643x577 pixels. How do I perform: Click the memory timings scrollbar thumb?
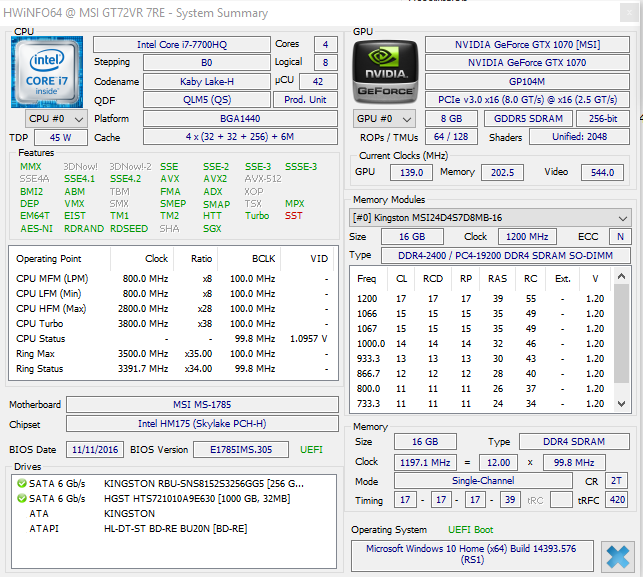622,333
